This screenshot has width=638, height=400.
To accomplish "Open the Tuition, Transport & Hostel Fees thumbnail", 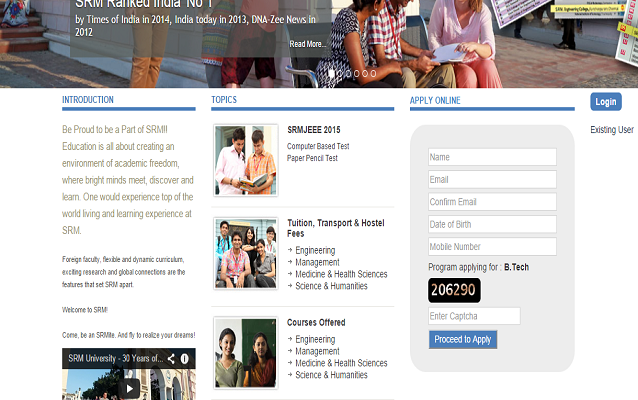I will pyautogui.click(x=245, y=253).
